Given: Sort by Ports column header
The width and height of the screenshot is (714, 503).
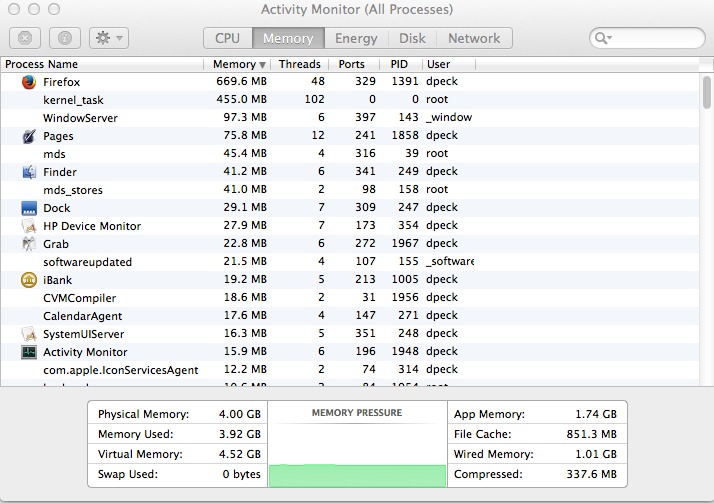Looking at the screenshot, I should [x=352, y=64].
